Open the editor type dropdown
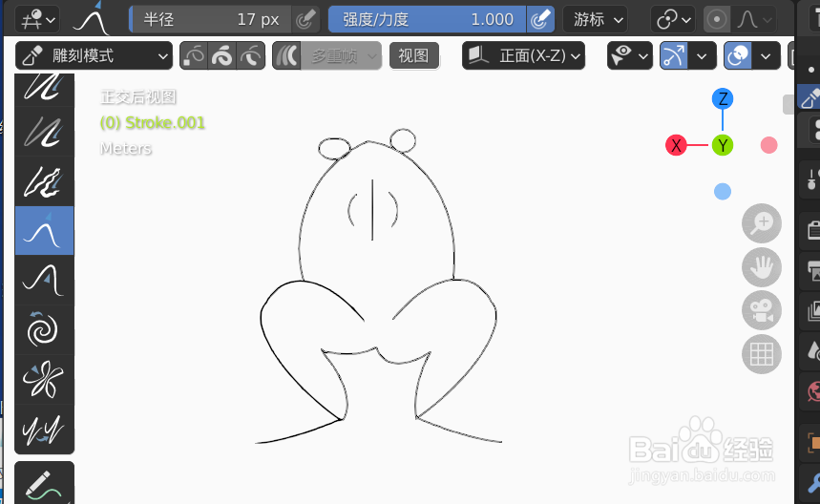820x504 pixels. click(37, 20)
